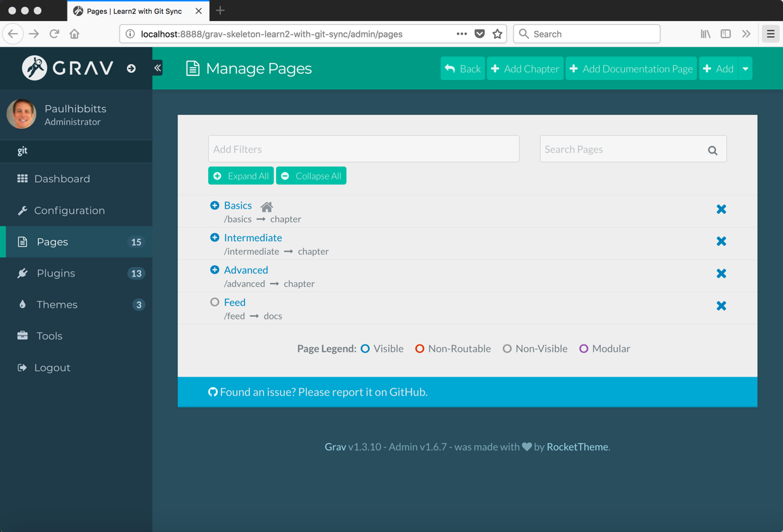The image size is (783, 532).
Task: Click /basics route text
Action: 238,219
